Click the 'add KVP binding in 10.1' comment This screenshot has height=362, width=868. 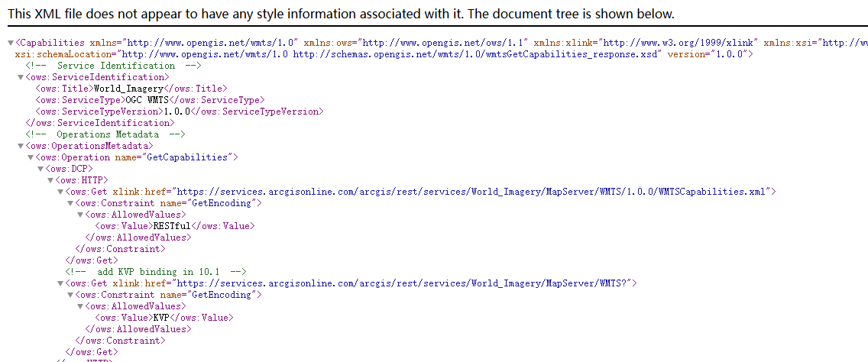[156, 272]
